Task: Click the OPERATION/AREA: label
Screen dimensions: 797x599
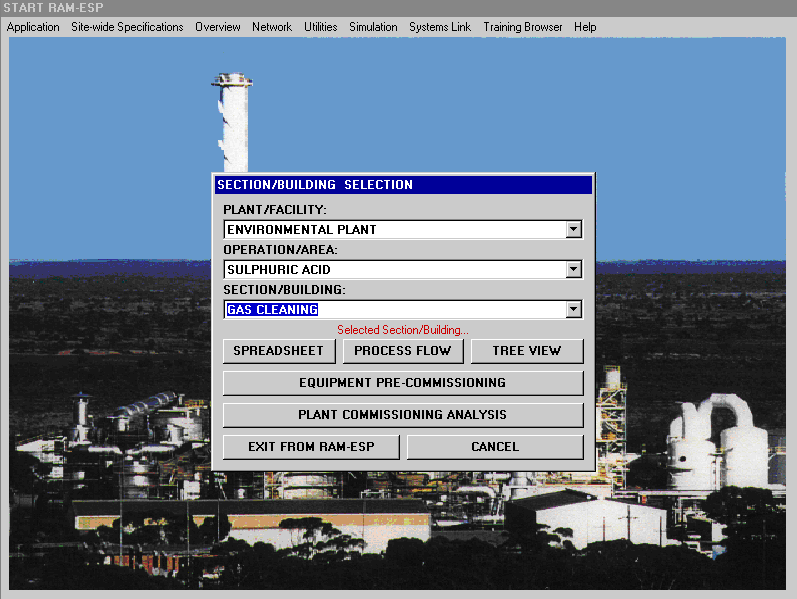Action: point(281,250)
